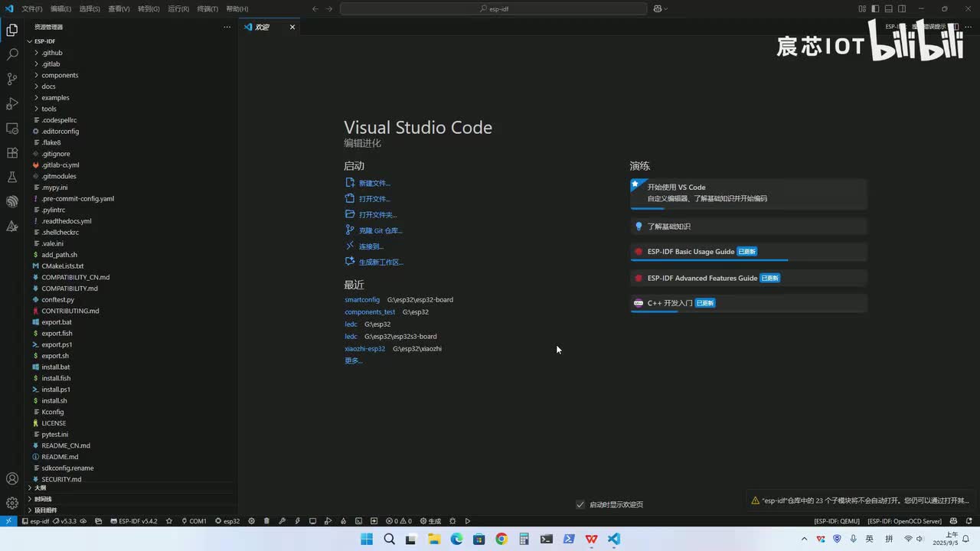Screen dimensions: 980x551
Task: Click the run triangle icon in status bar
Action: point(468,521)
